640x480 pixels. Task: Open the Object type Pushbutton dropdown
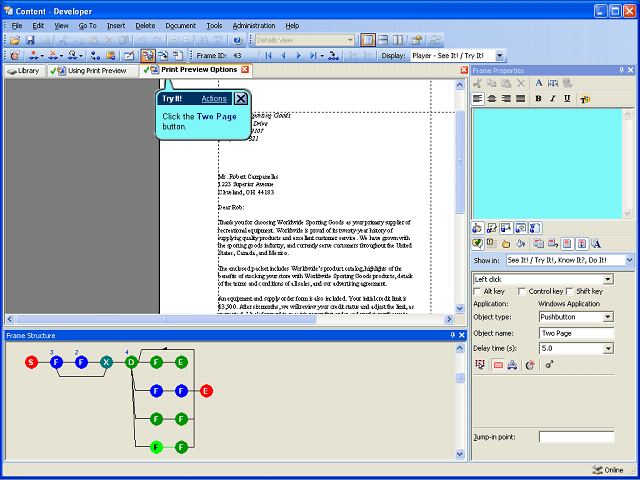[608, 317]
